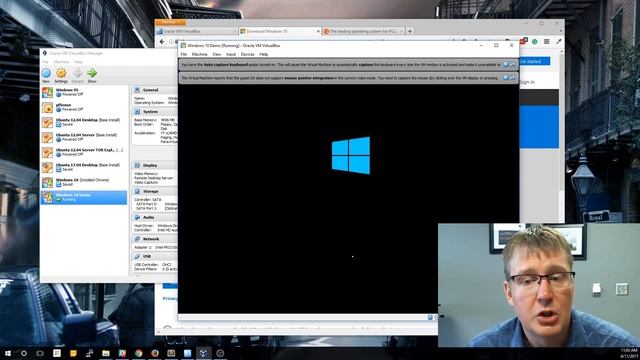Close the Download Windows 10 browser tab
640x360 pixels.
[x=318, y=31]
